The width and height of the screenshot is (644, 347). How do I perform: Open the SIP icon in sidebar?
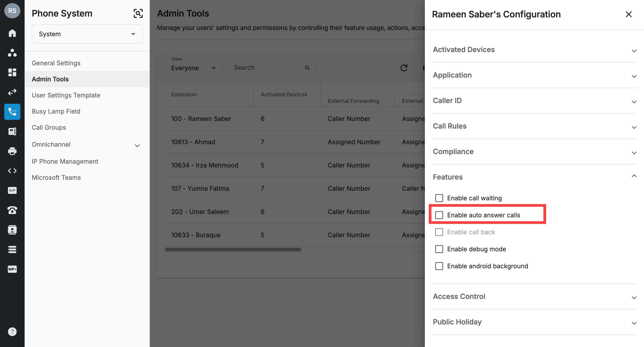[12, 190]
